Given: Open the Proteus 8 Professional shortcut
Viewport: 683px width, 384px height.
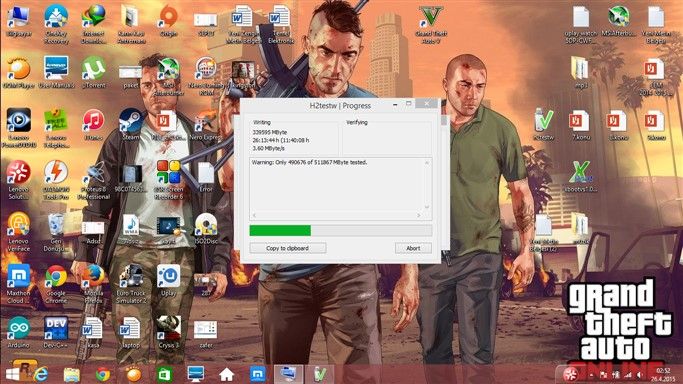Looking at the screenshot, I should tap(94, 180).
